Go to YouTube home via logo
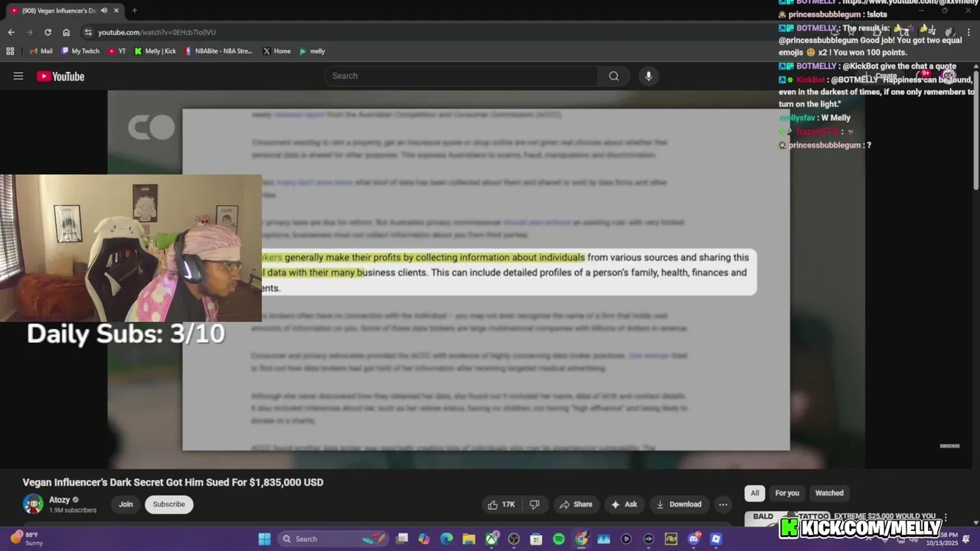This screenshot has height=551, width=980. point(60,76)
